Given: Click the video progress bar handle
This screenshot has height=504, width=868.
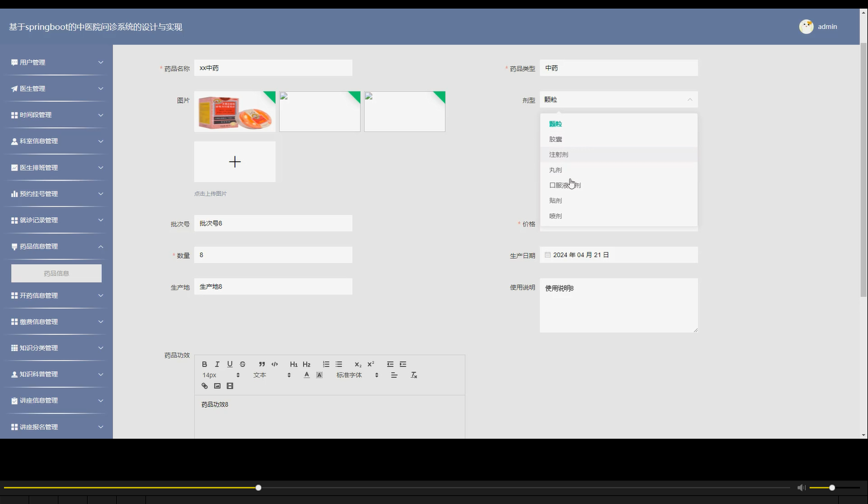Looking at the screenshot, I should click(x=258, y=487).
